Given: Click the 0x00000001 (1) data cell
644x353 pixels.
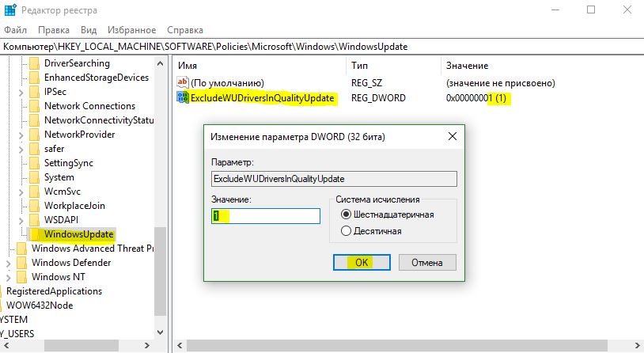Looking at the screenshot, I should coord(476,98).
